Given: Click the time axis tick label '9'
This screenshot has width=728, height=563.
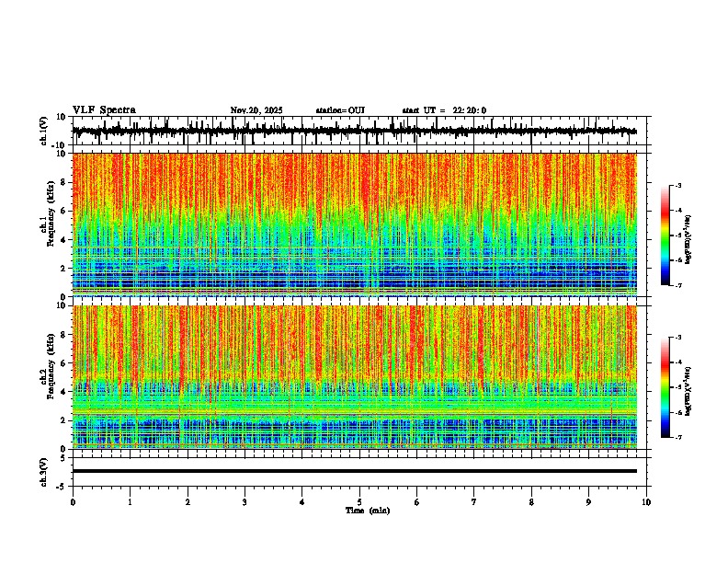Looking at the screenshot, I should 588,502.
